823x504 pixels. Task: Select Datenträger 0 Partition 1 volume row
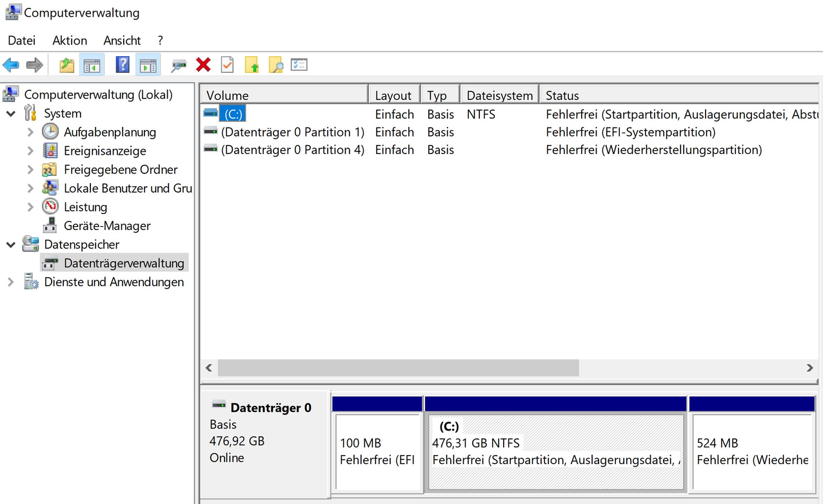[x=292, y=132]
